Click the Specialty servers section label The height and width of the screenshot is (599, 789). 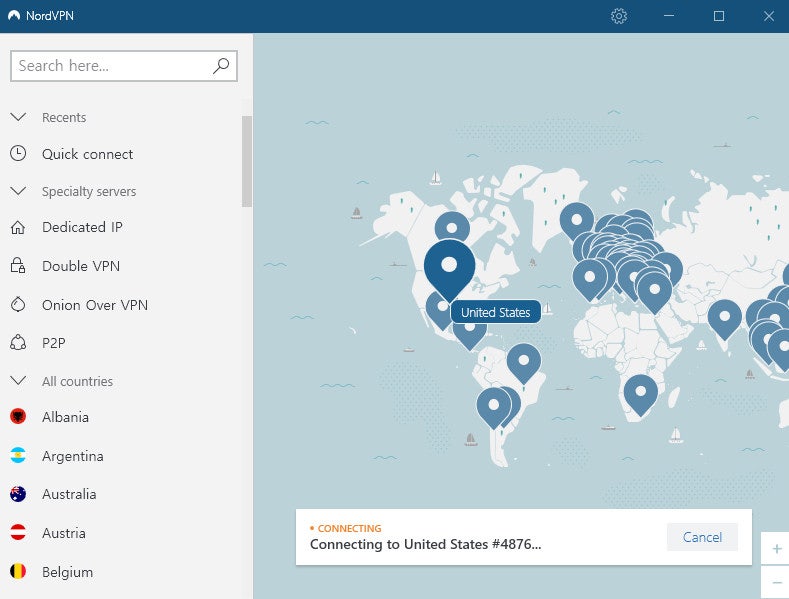pos(89,191)
